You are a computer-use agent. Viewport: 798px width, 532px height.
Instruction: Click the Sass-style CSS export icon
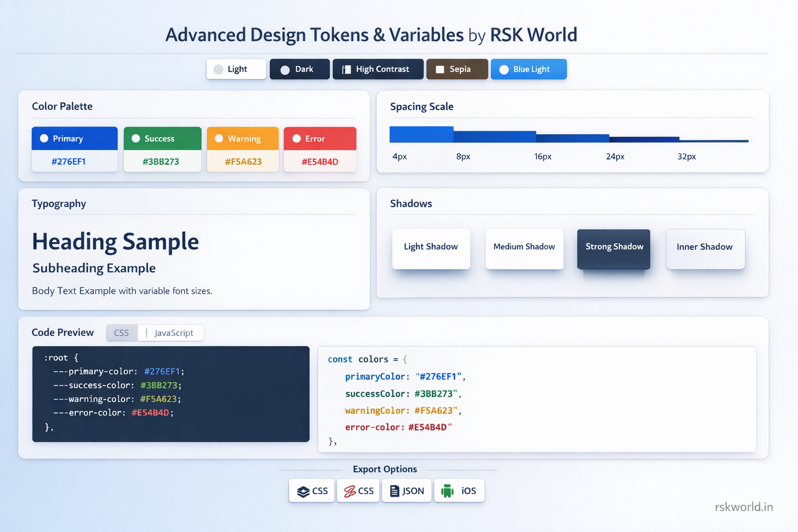350,490
